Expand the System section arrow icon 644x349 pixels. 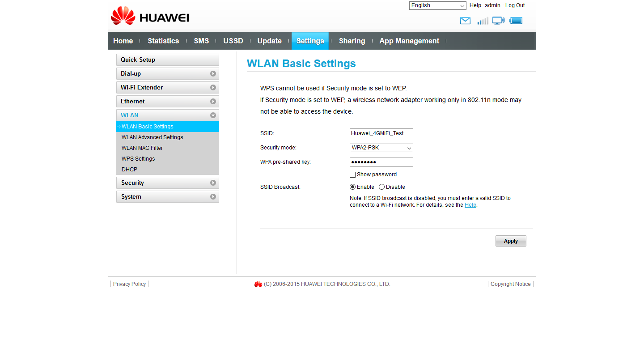pos(213,197)
